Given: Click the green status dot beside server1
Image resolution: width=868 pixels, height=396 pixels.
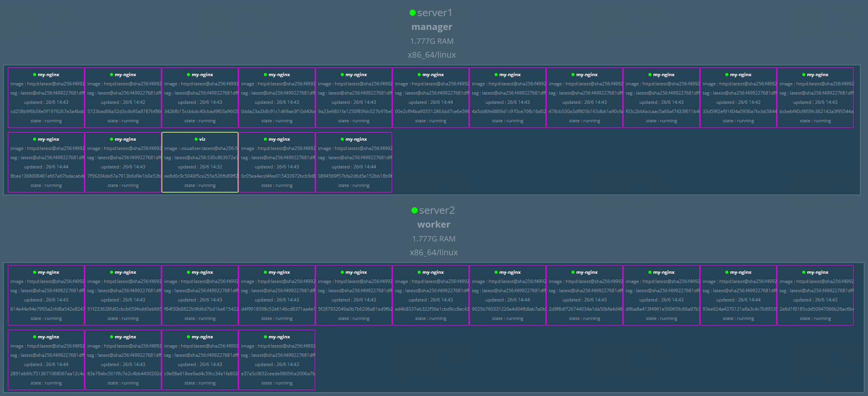Looking at the screenshot, I should pos(413,13).
